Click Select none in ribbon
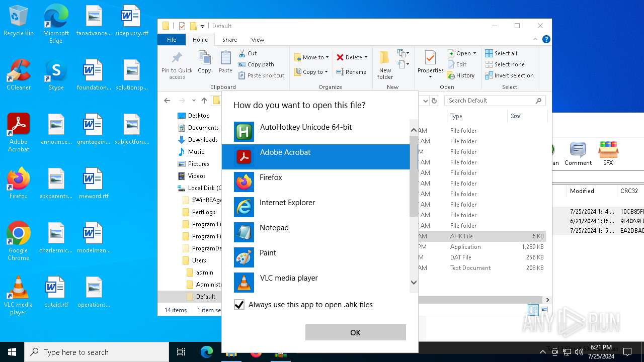This screenshot has height=362, width=644. coord(505,64)
